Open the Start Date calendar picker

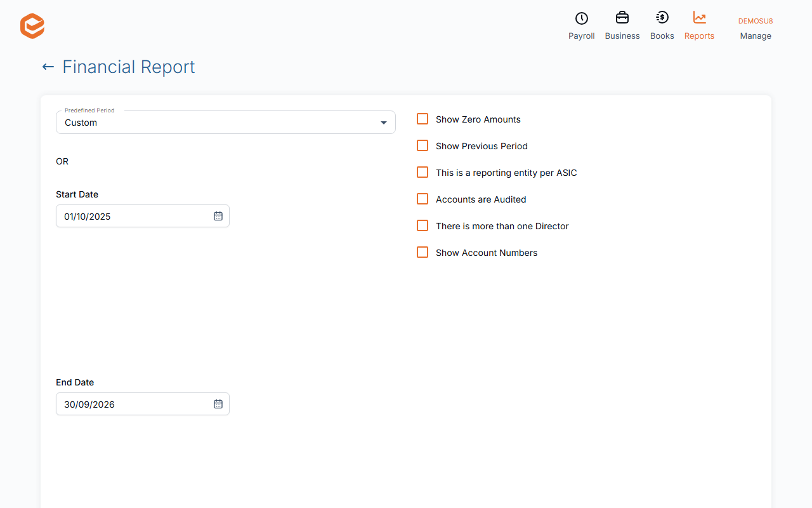tap(218, 216)
